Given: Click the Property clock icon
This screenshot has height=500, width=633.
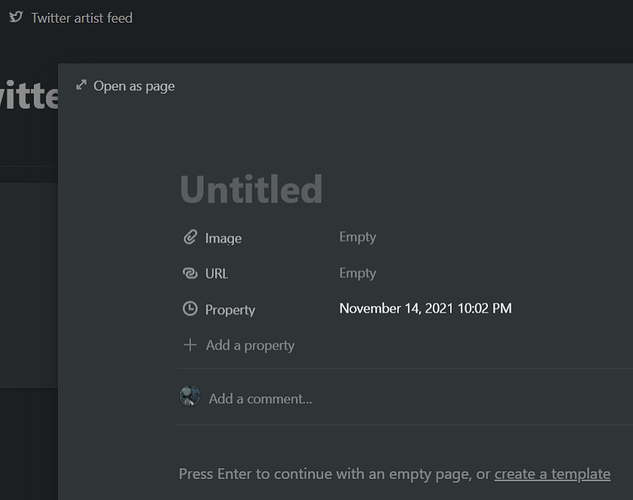Looking at the screenshot, I should click(x=190, y=310).
